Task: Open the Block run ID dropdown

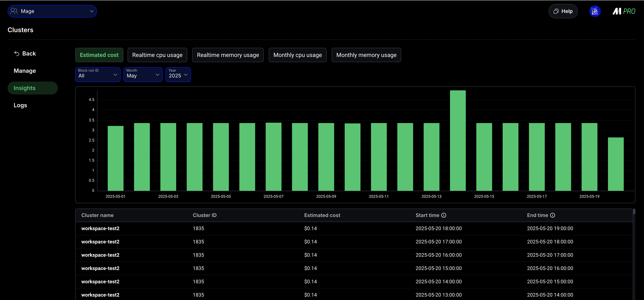Action: coord(98,74)
